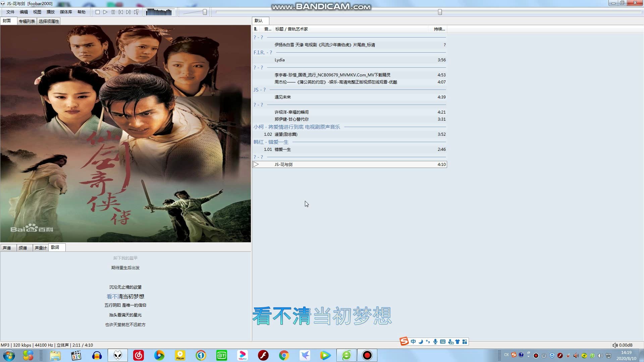The height and width of the screenshot is (362, 644).
Task: Click the microphone voice input icon on IME bar
Action: coord(435,342)
